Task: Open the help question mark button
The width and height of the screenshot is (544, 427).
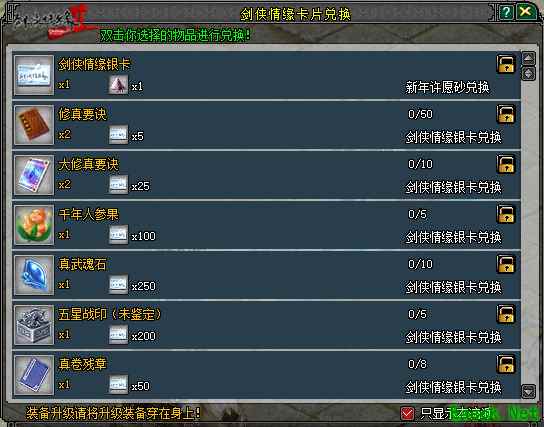Action: [506, 12]
